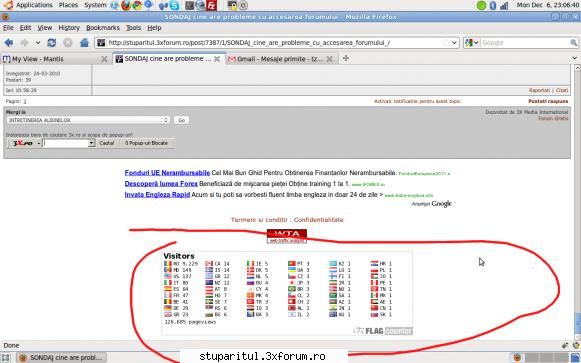Click the magnifier in Google search box
Image resolution: width=581 pixels, height=363 pixels.
(x=573, y=43)
